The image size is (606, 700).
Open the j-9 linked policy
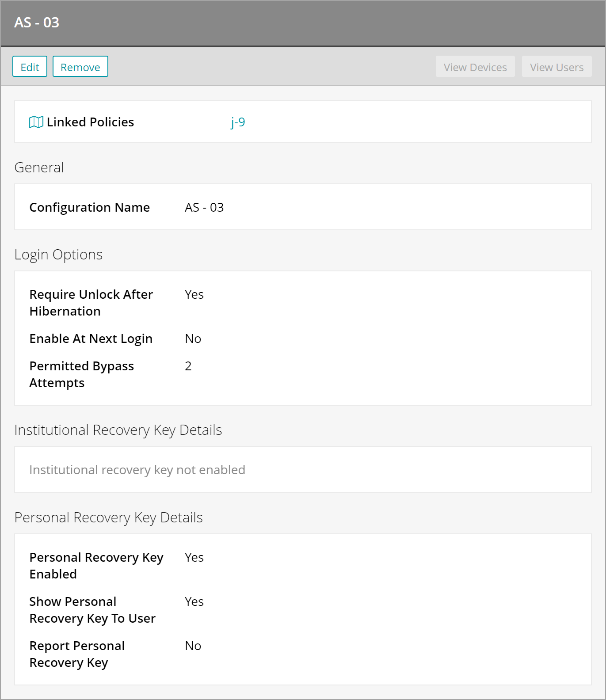pos(238,122)
